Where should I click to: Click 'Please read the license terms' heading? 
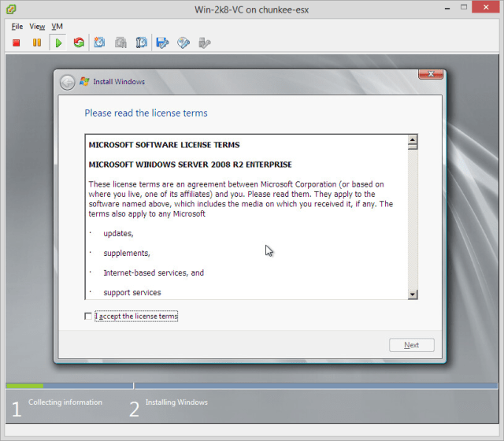(146, 113)
